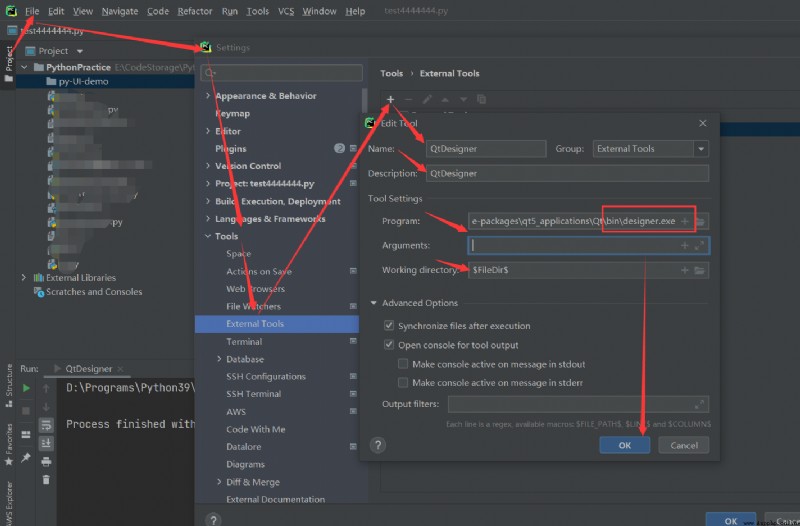
Task: Open the Project view dropdown
Action: tap(80, 51)
